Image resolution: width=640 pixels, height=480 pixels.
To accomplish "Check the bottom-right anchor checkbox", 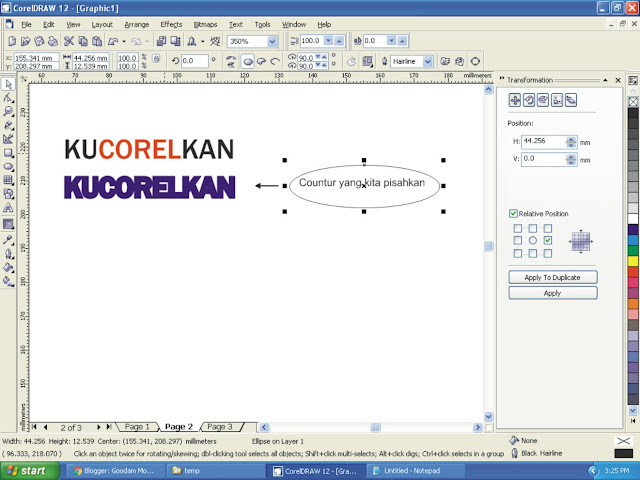I will tap(548, 253).
